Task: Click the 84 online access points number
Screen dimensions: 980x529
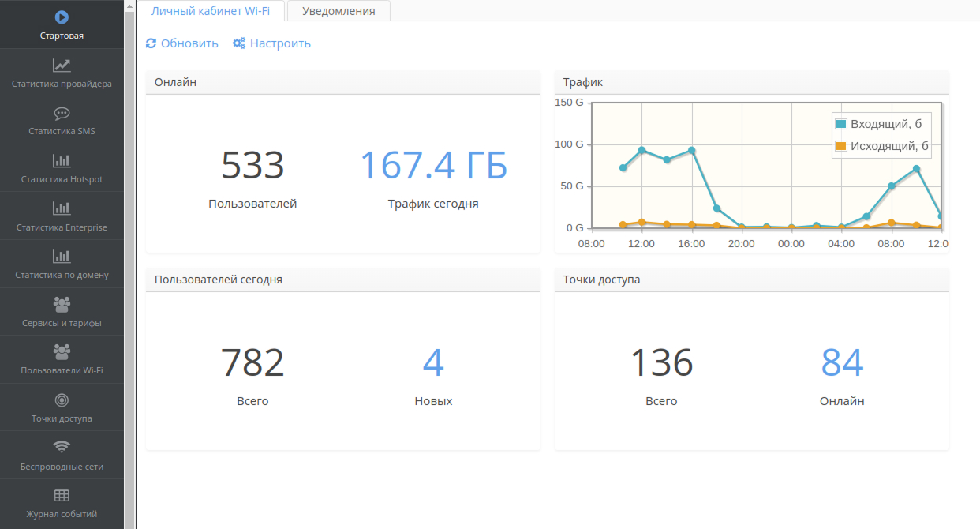Action: tap(842, 362)
